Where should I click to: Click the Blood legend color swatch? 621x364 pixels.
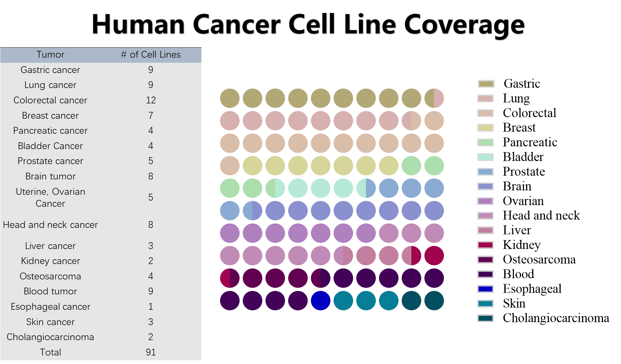(x=485, y=274)
